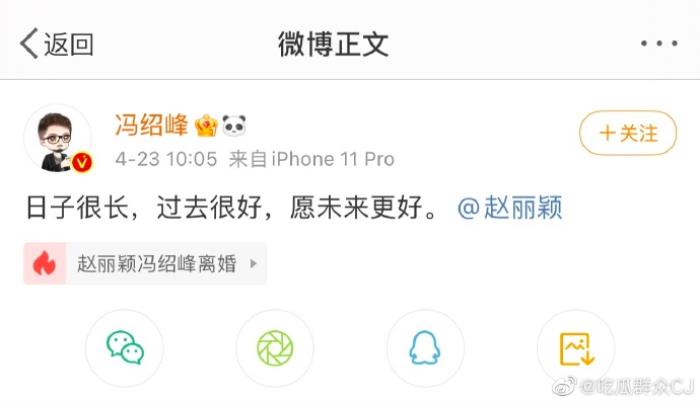Image resolution: width=700 pixels, height=403 pixels.
Task: Click the 冯绍峰 username
Action: [x=152, y=125]
